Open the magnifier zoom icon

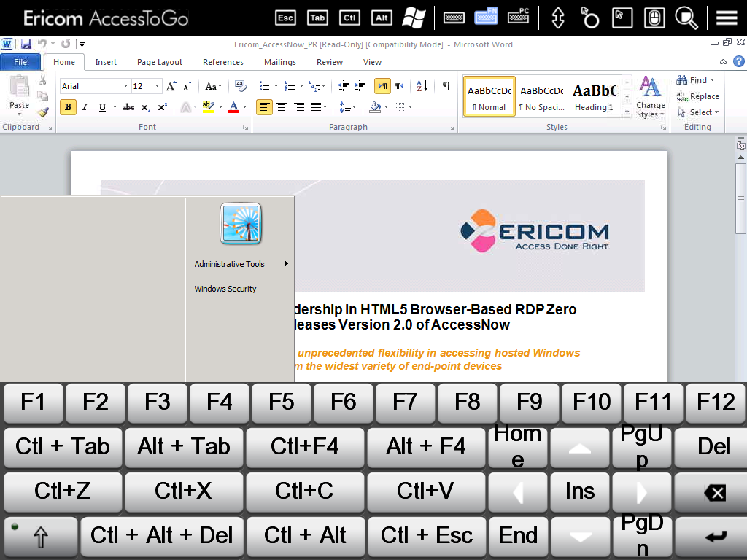tap(686, 18)
